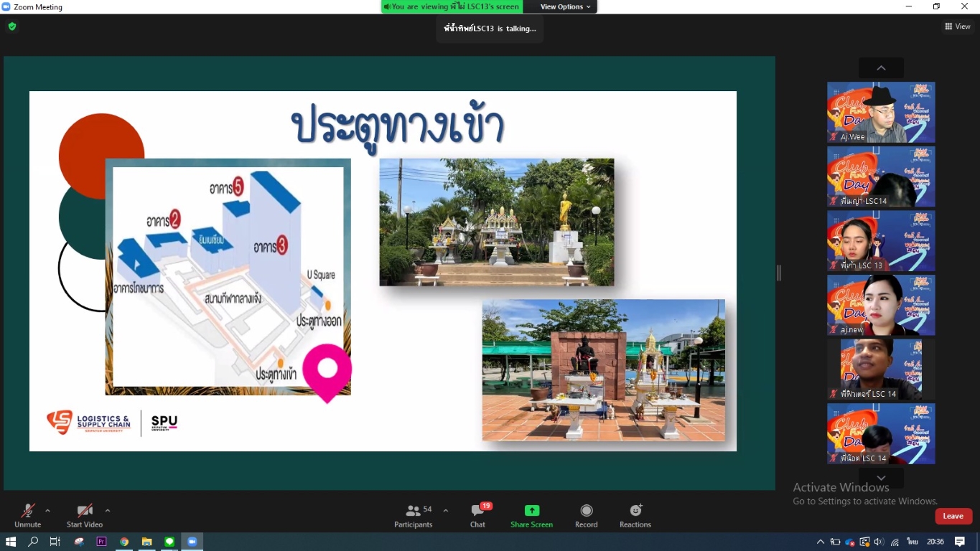This screenshot has width=980, height=551.
Task: Click the green Share Screen button
Action: pyautogui.click(x=531, y=515)
